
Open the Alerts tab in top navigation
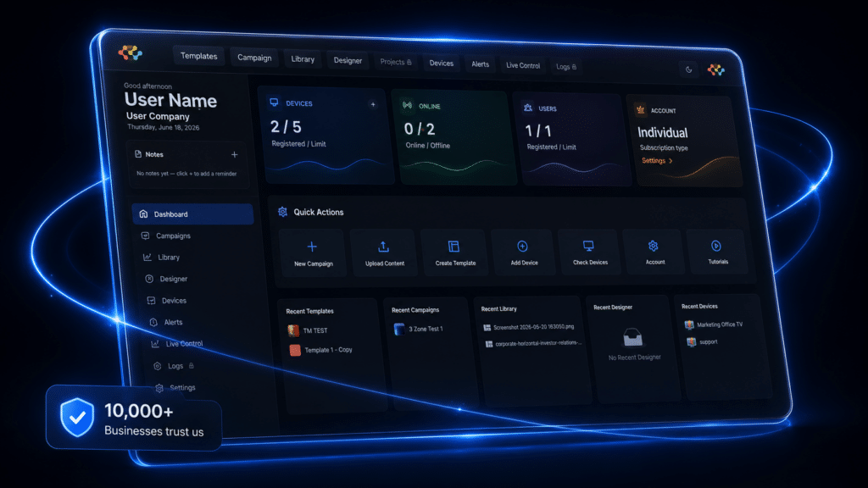[x=480, y=64]
